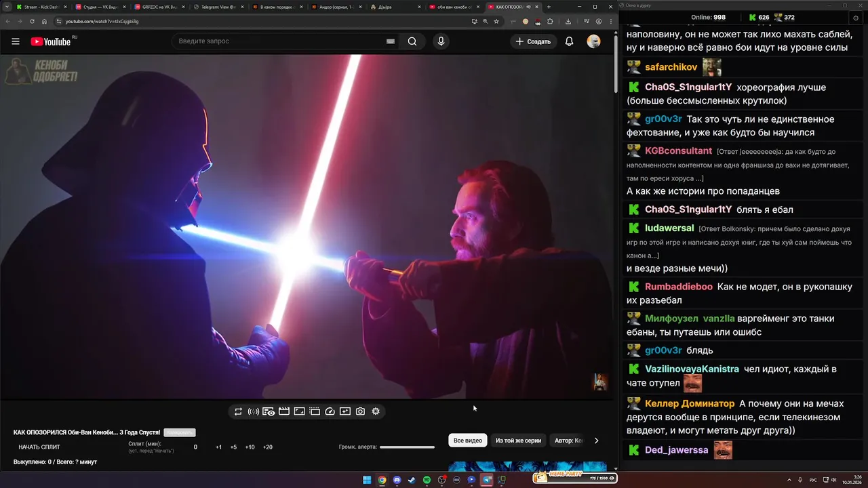The width and height of the screenshot is (868, 488).
Task: Open Discord from the taskbar
Action: tap(397, 480)
